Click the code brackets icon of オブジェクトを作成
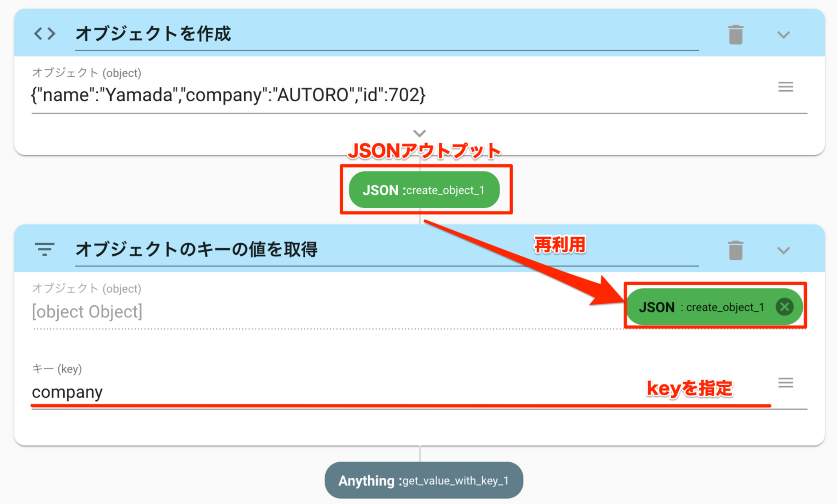837x504 pixels. click(x=45, y=33)
